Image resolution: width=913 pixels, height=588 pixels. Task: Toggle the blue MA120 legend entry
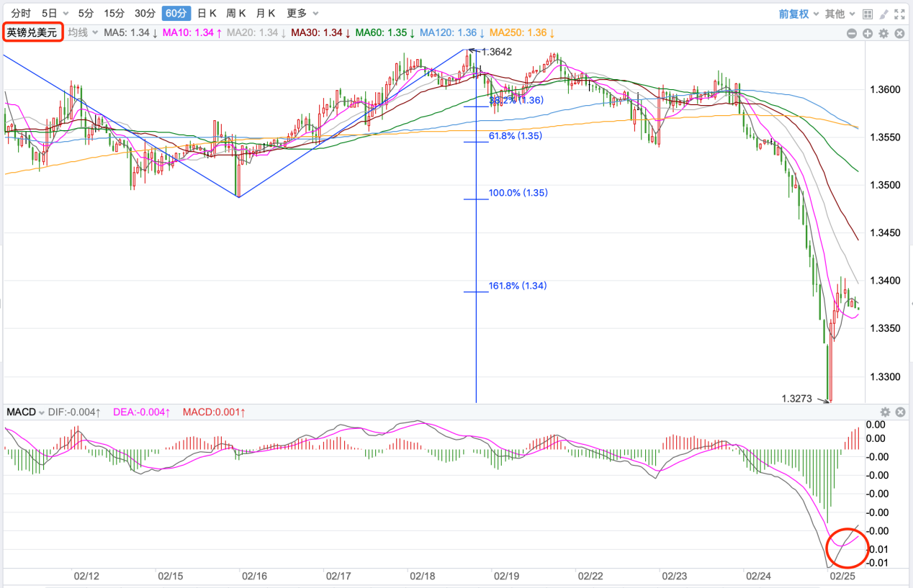[451, 32]
